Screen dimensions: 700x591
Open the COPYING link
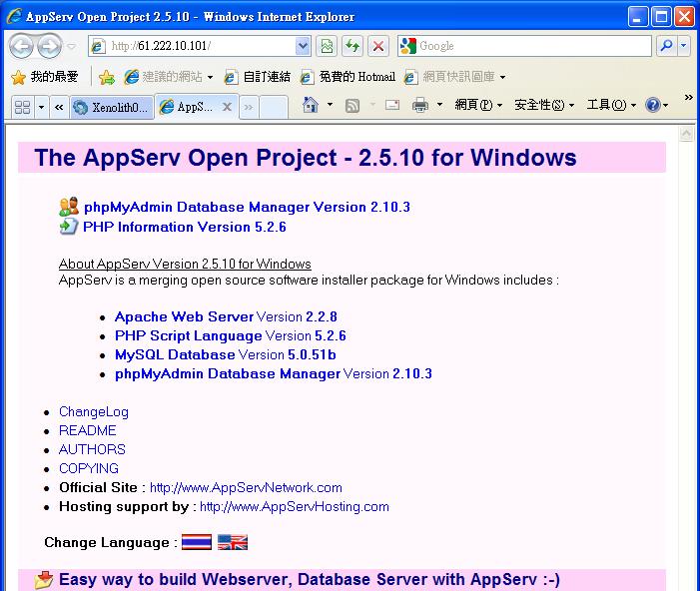point(89,468)
